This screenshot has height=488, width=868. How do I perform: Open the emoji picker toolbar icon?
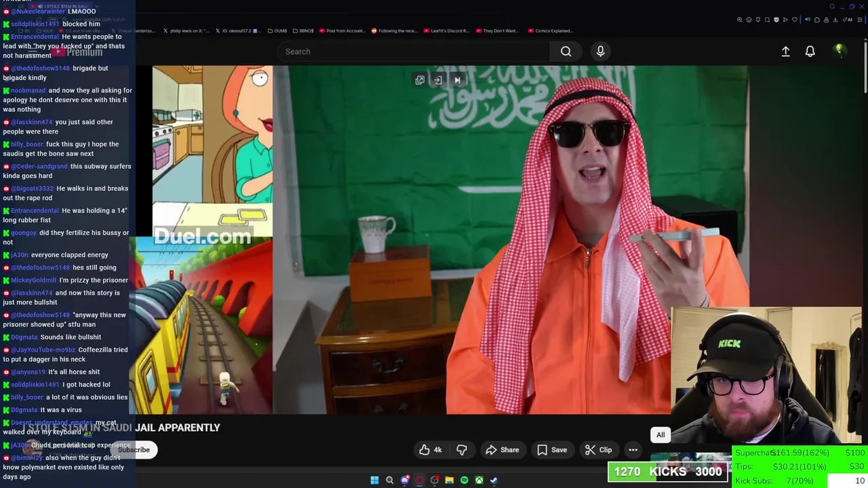[749, 20]
